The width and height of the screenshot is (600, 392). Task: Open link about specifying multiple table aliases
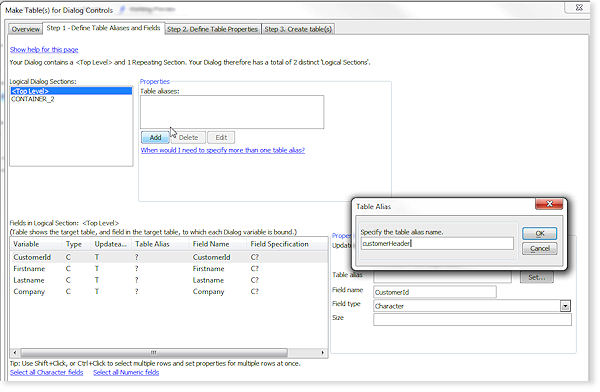(223, 150)
